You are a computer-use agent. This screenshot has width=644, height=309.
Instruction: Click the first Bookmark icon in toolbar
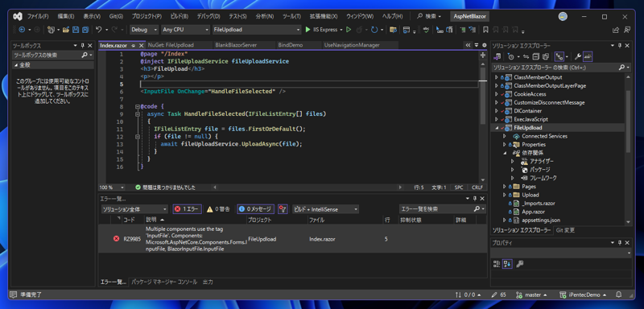click(x=485, y=30)
